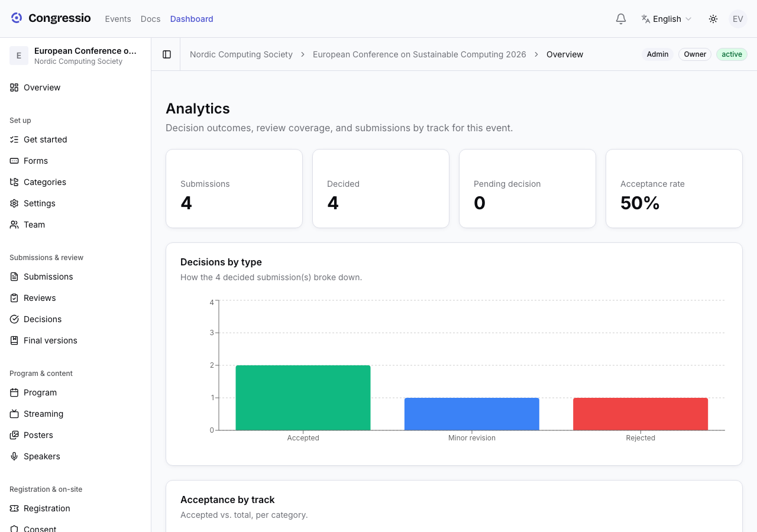Click Nordic Computing Society breadcrumb
Image resolution: width=757 pixels, height=532 pixels.
241,54
